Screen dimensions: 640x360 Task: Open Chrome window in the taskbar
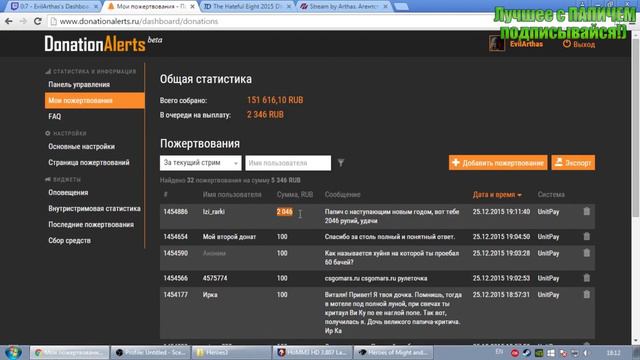coord(69,352)
